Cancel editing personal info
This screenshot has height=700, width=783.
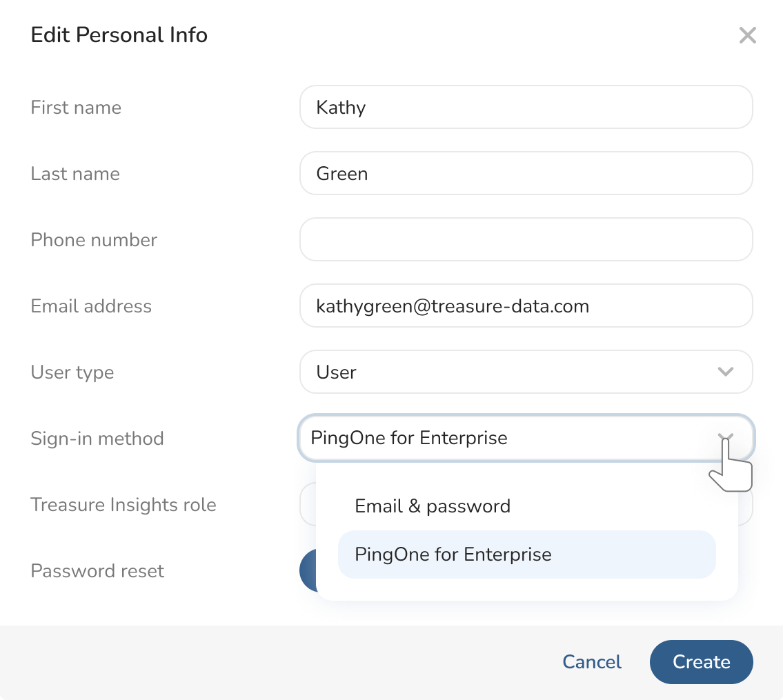pyautogui.click(x=592, y=662)
